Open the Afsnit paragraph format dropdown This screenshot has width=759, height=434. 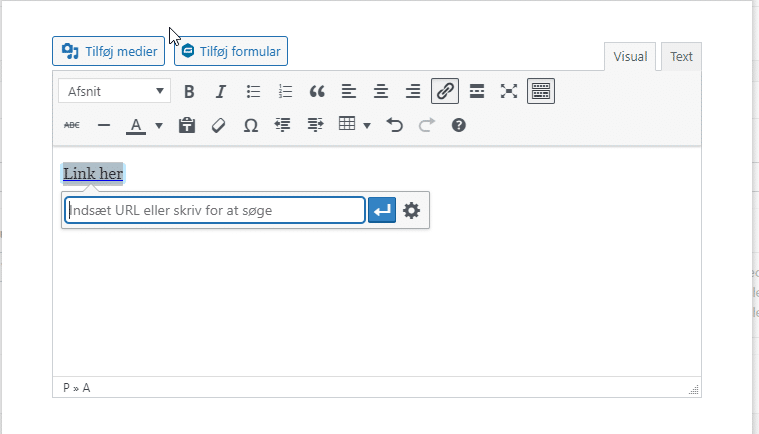point(115,92)
